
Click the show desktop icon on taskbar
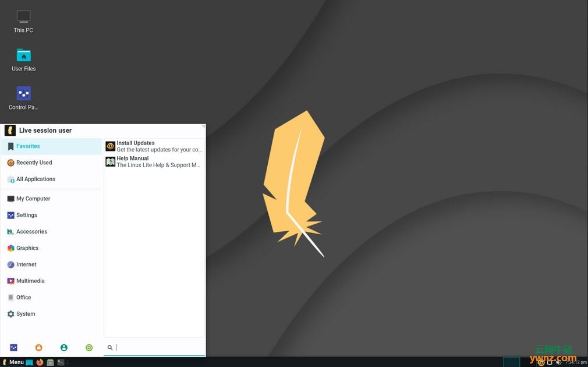[29, 362]
